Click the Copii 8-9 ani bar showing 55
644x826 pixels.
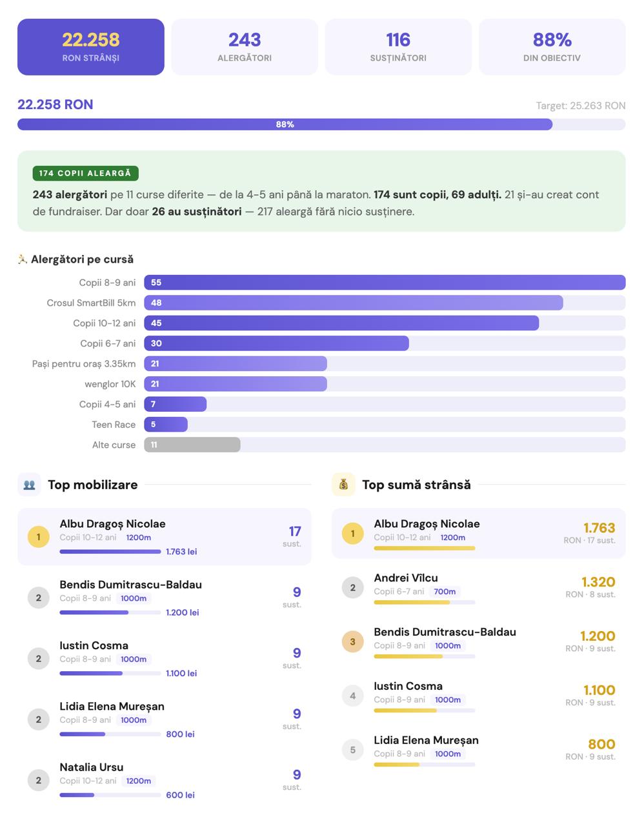point(385,283)
